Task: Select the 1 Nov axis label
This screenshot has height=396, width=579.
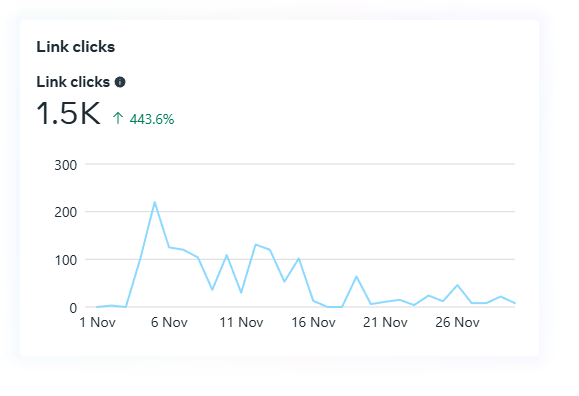Action: click(97, 322)
